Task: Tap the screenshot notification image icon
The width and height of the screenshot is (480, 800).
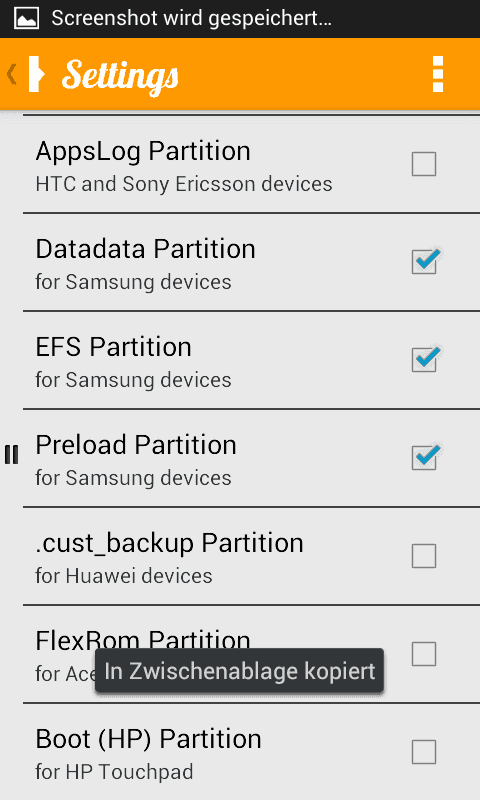Action: [x=26, y=19]
